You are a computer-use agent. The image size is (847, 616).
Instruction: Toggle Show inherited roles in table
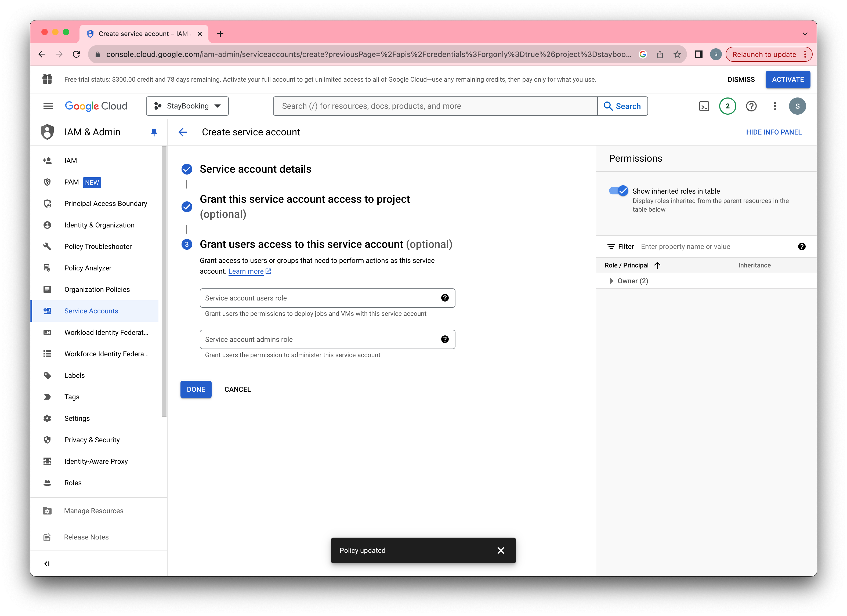618,191
